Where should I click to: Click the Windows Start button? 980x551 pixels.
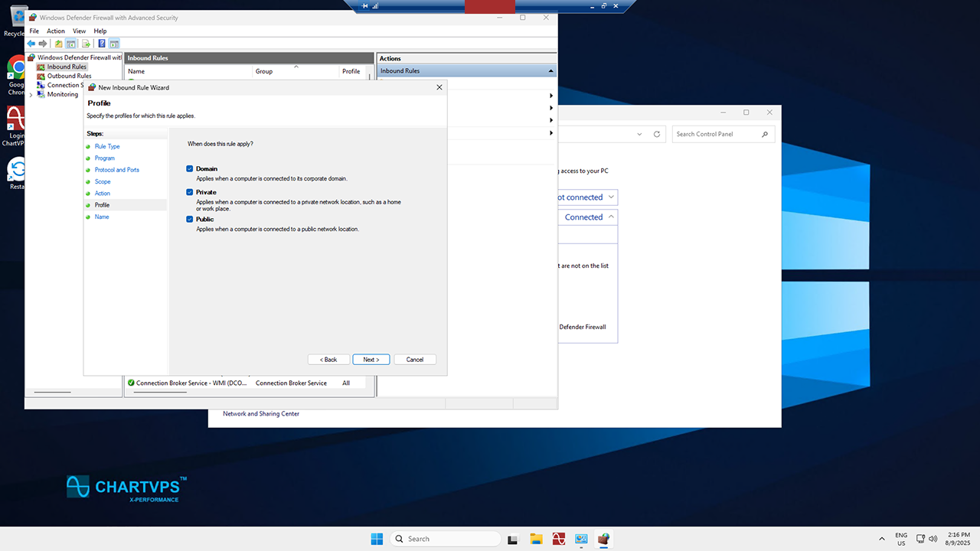tap(377, 539)
